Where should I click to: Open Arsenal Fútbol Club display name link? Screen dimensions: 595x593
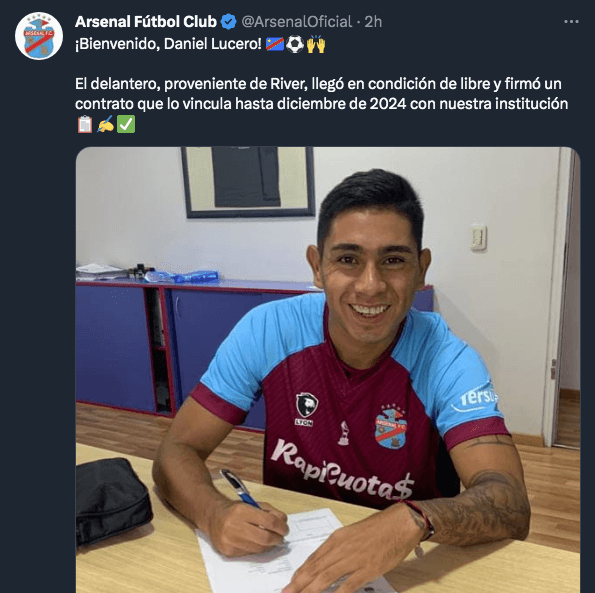click(146, 22)
